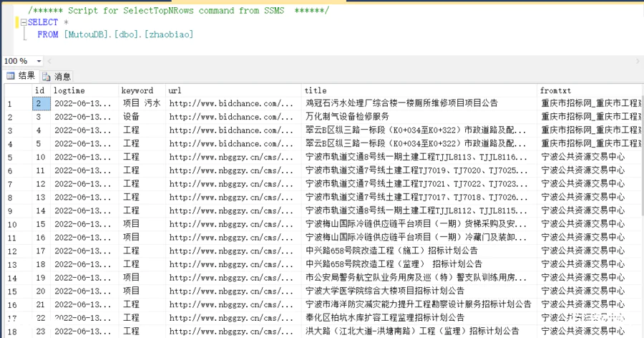Collapse the SELECT statement outline toggle

tap(24, 22)
